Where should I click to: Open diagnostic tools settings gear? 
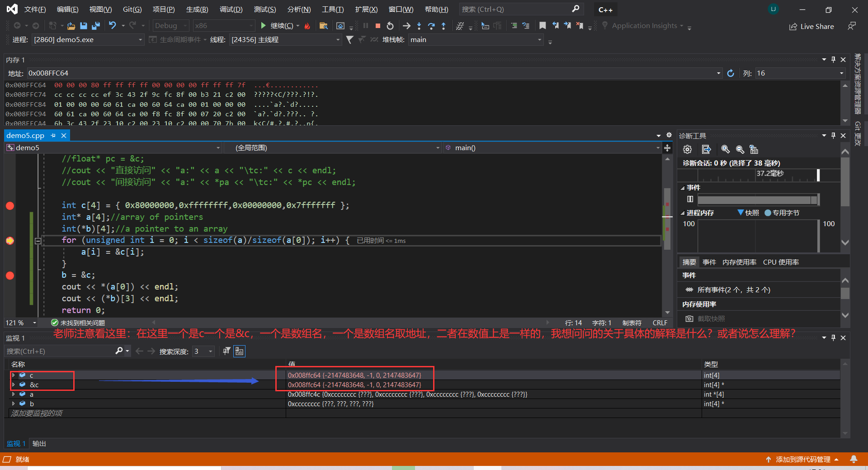click(687, 150)
